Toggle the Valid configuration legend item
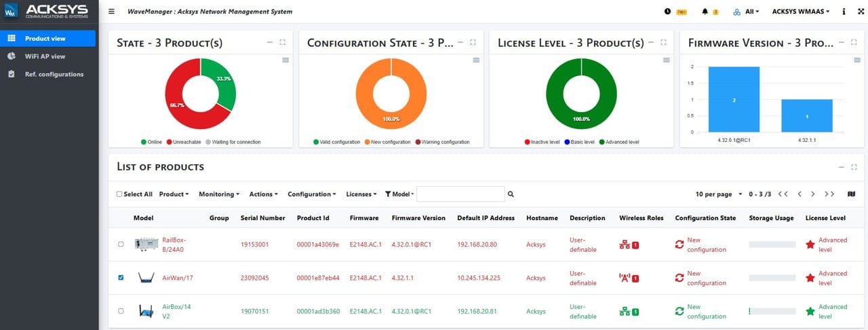 point(336,142)
